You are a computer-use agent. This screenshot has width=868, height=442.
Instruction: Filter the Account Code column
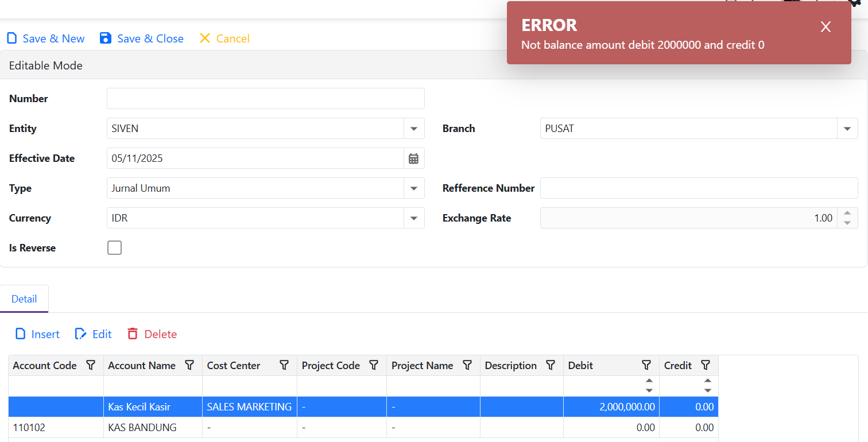[x=91, y=366]
